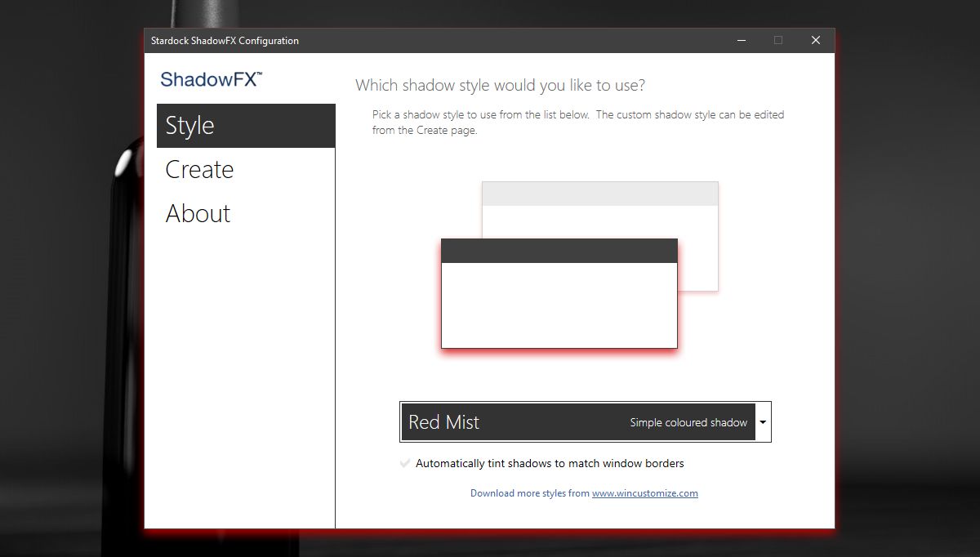Screen dimensions: 980x557
Task: Open the Style page in sidebar
Action: (246, 126)
